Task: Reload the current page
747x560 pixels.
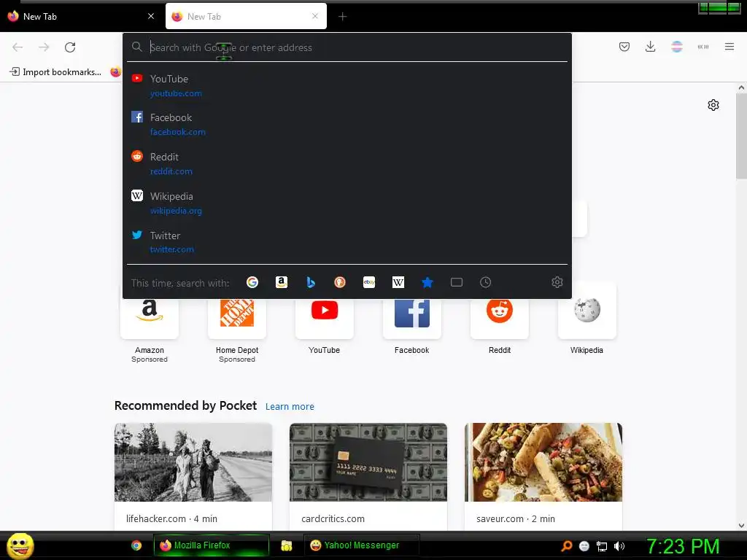Action: tap(70, 47)
